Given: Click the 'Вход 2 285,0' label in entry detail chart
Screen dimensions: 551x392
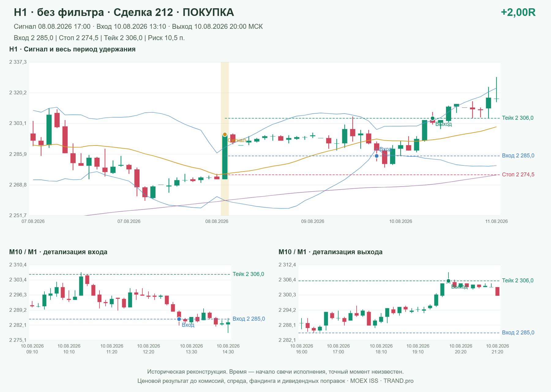Looking at the screenshot, I should tap(249, 319).
